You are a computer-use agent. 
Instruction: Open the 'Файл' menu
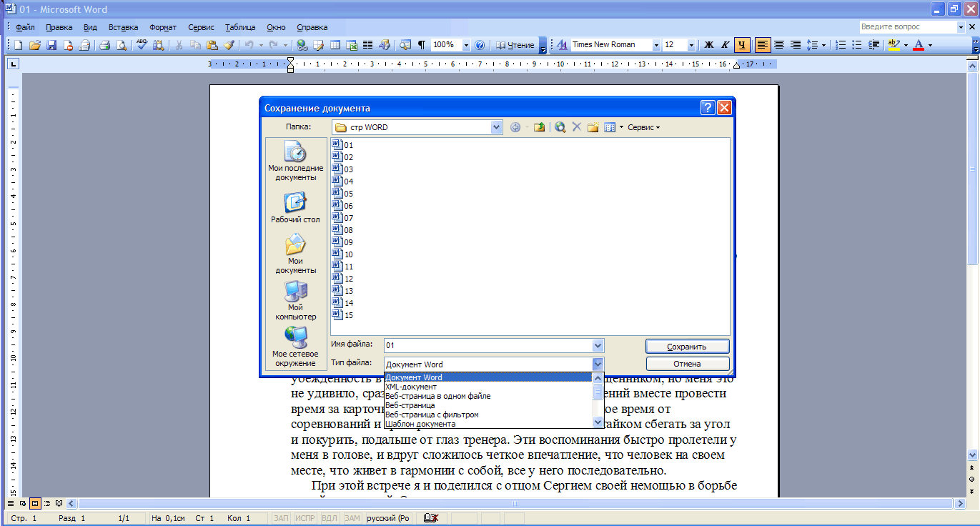[25, 27]
